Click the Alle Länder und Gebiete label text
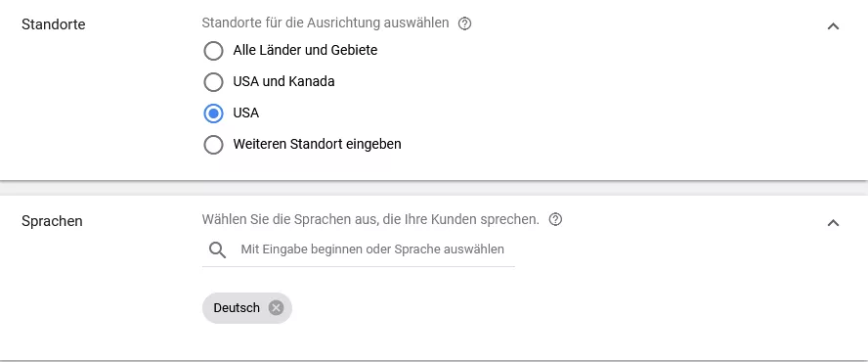Viewport: 868px width, 362px height. pyautogui.click(x=305, y=50)
